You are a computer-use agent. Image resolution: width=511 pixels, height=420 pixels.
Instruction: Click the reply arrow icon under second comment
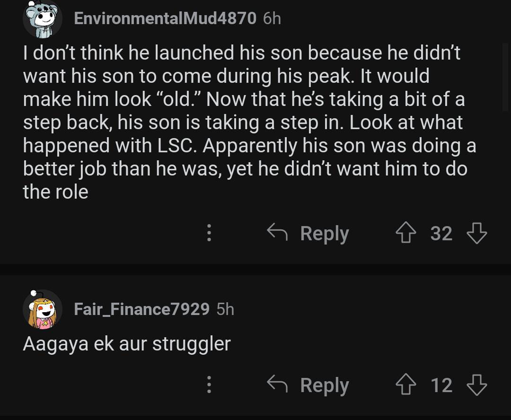tap(278, 384)
